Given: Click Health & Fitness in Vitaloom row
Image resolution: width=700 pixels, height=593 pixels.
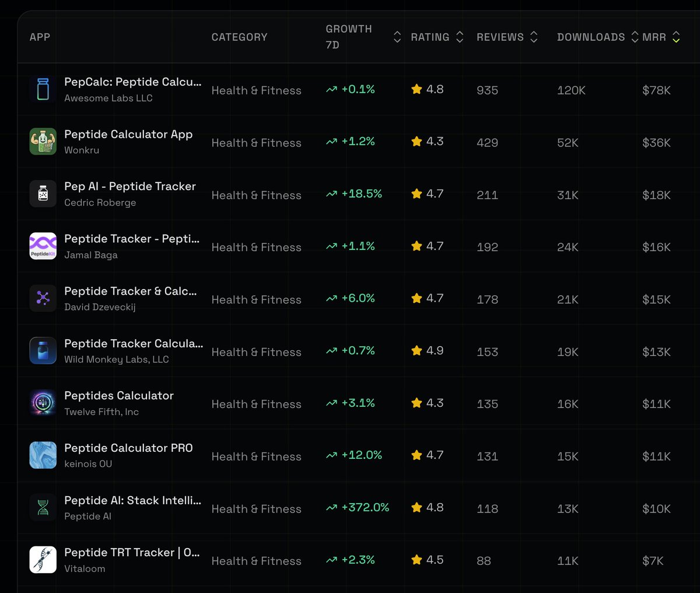Looking at the screenshot, I should pyautogui.click(x=256, y=561).
